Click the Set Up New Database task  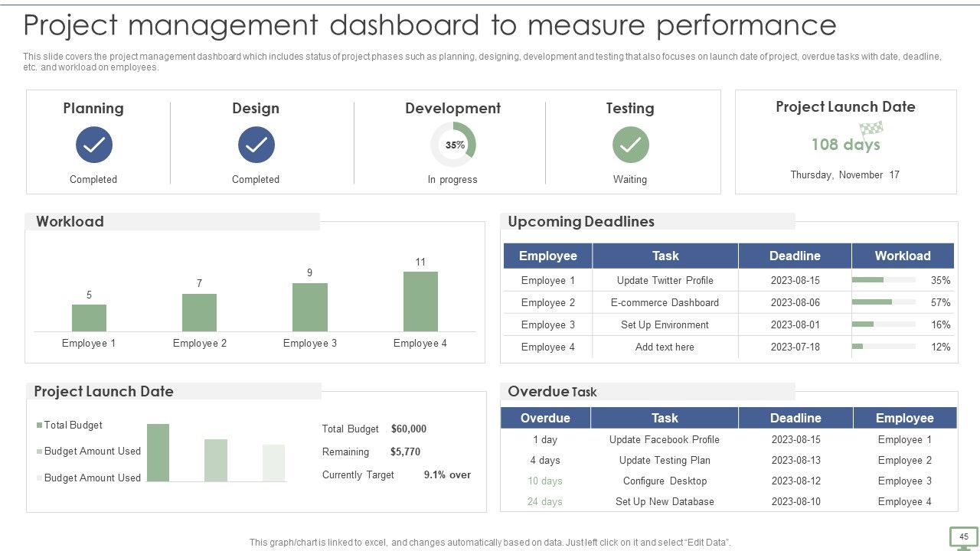[x=665, y=501]
